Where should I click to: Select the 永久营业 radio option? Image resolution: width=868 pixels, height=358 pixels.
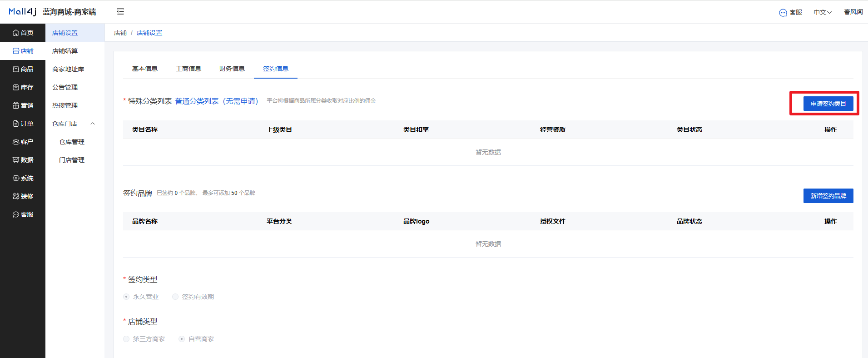tap(126, 297)
